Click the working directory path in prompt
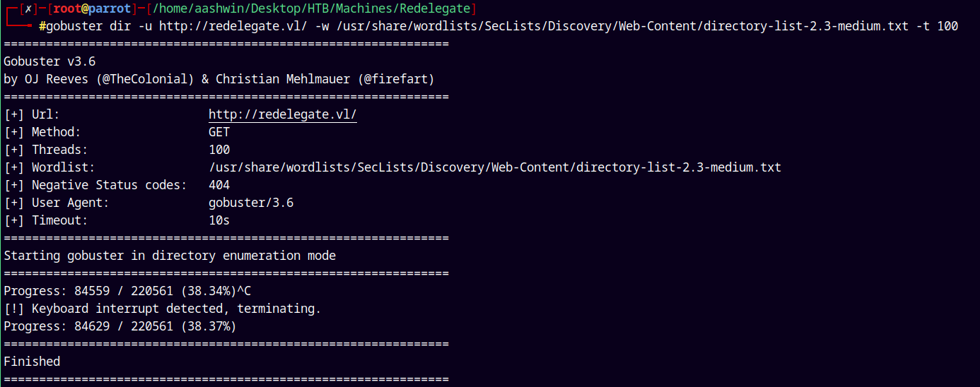 click(x=311, y=8)
